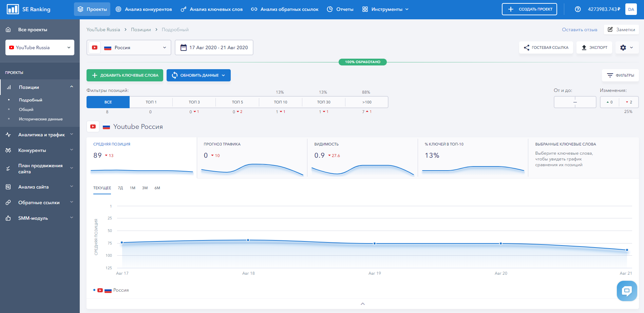Click the Обратные ссылки chain icon
This screenshot has height=313, width=644.
pos(8,202)
